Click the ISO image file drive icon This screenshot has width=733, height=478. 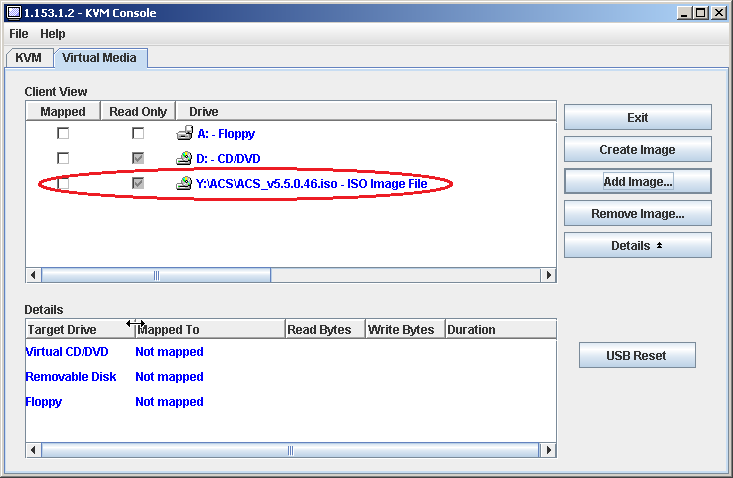(x=184, y=183)
